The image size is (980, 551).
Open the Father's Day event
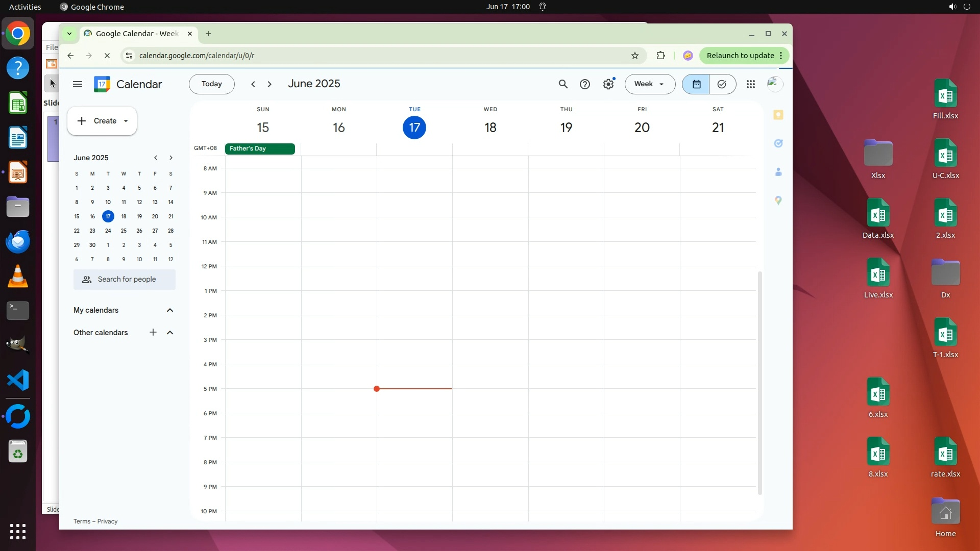pyautogui.click(x=260, y=148)
